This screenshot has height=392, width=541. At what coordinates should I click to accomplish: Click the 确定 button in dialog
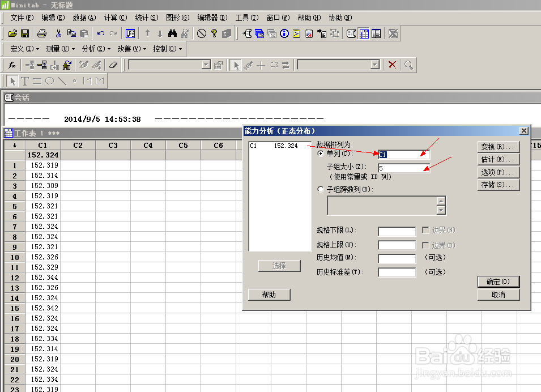click(x=498, y=282)
